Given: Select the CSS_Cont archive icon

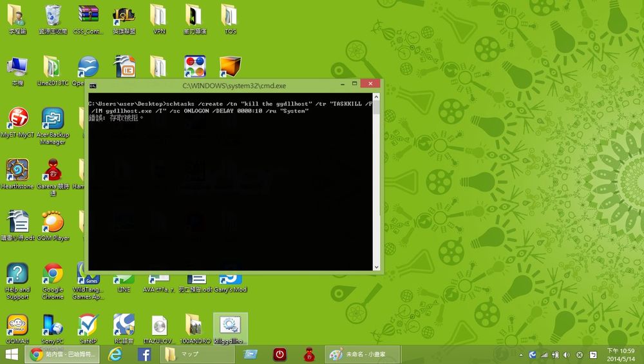Looking at the screenshot, I should (88, 19).
